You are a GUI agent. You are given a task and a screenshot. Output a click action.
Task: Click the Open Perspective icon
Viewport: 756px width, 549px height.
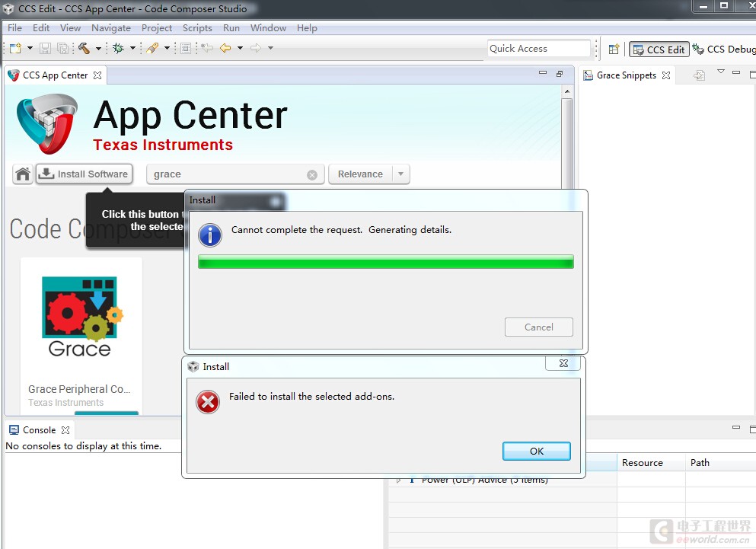tap(614, 49)
